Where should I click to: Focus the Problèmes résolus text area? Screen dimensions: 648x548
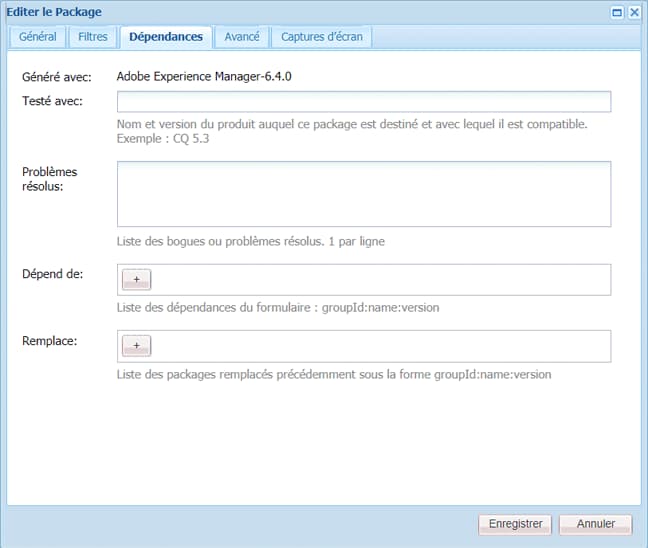tap(364, 194)
